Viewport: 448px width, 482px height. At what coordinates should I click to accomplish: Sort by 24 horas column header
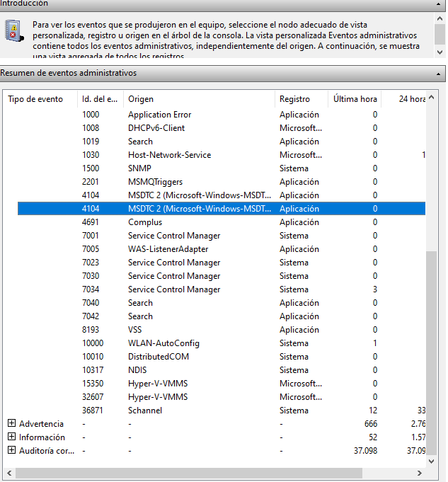click(403, 99)
